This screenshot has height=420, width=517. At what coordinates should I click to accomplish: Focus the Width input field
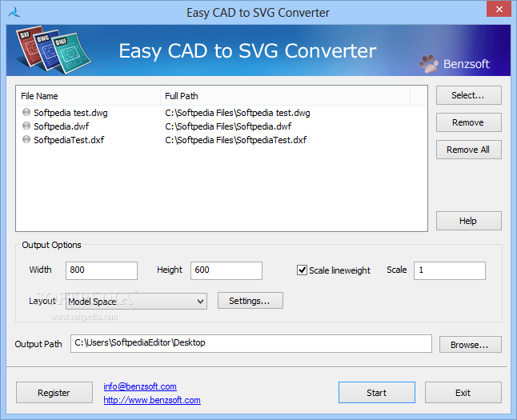click(101, 270)
